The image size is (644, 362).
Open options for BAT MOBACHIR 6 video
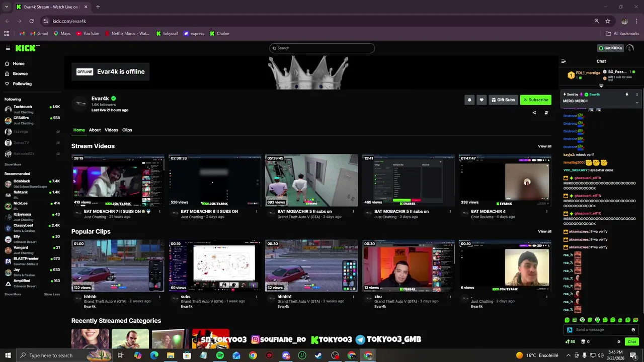(x=257, y=212)
